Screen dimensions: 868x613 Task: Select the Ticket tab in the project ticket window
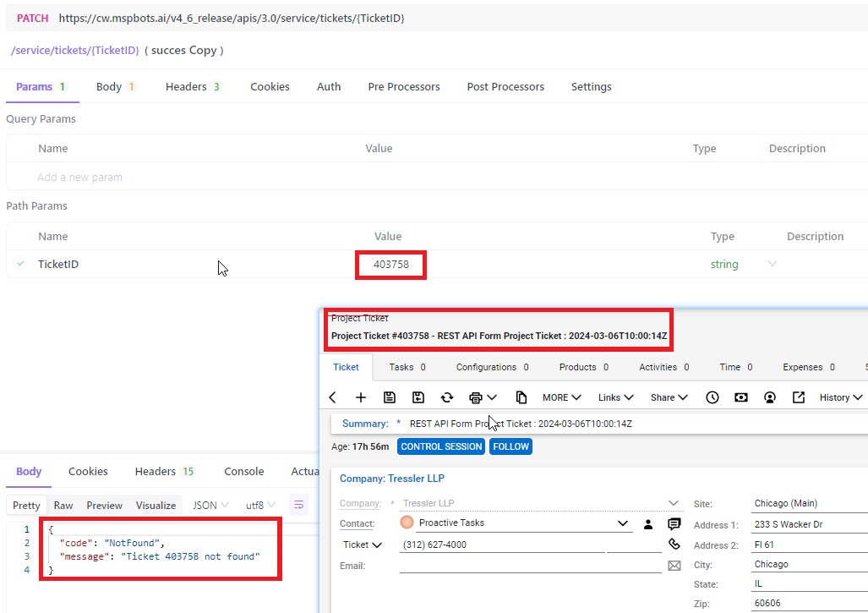click(346, 367)
